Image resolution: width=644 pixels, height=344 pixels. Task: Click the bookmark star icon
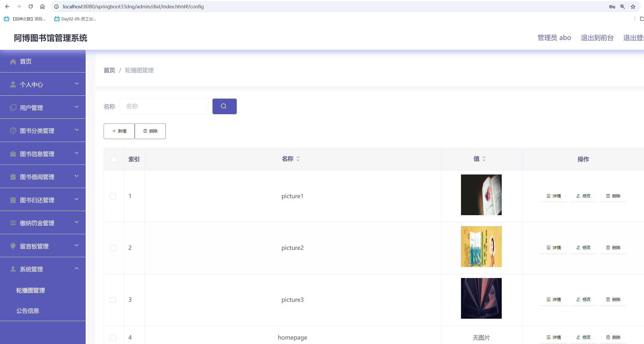(x=633, y=7)
